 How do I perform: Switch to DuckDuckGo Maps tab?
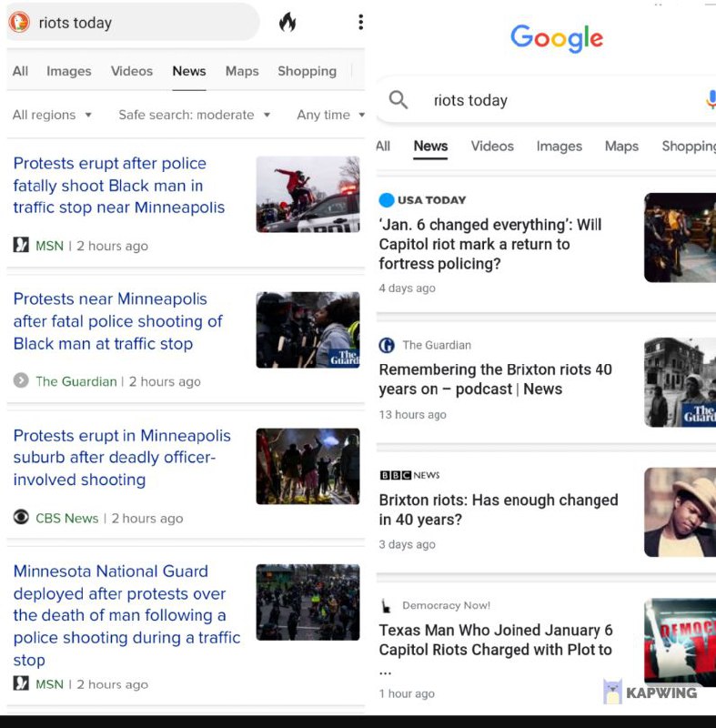(x=242, y=71)
